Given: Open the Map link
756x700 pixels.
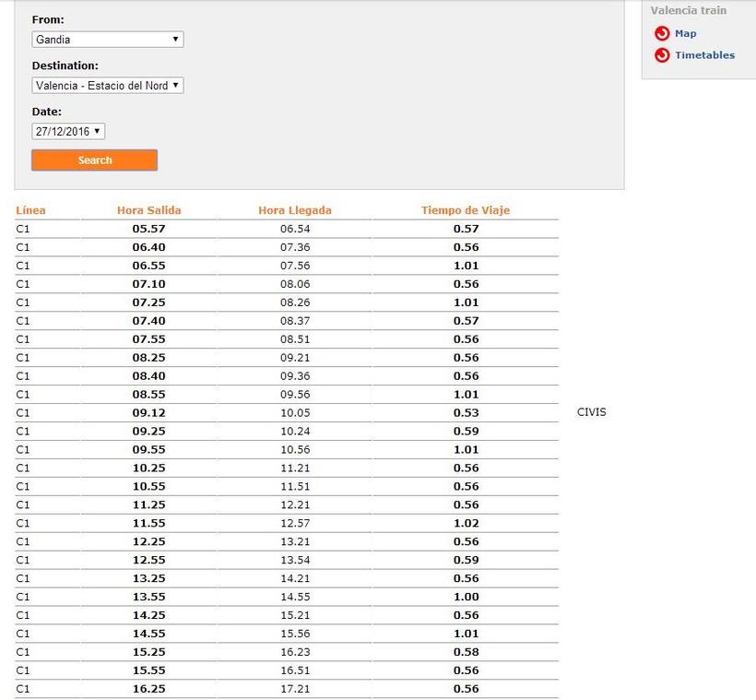Looking at the screenshot, I should point(685,34).
